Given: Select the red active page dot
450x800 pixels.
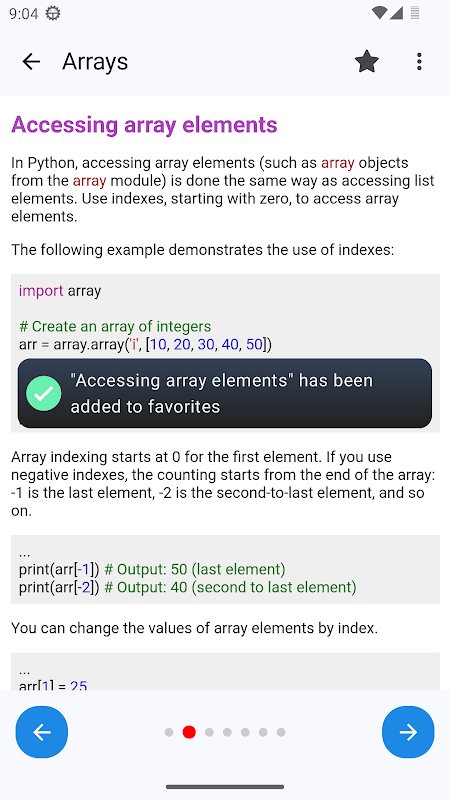Looking at the screenshot, I should point(189,732).
